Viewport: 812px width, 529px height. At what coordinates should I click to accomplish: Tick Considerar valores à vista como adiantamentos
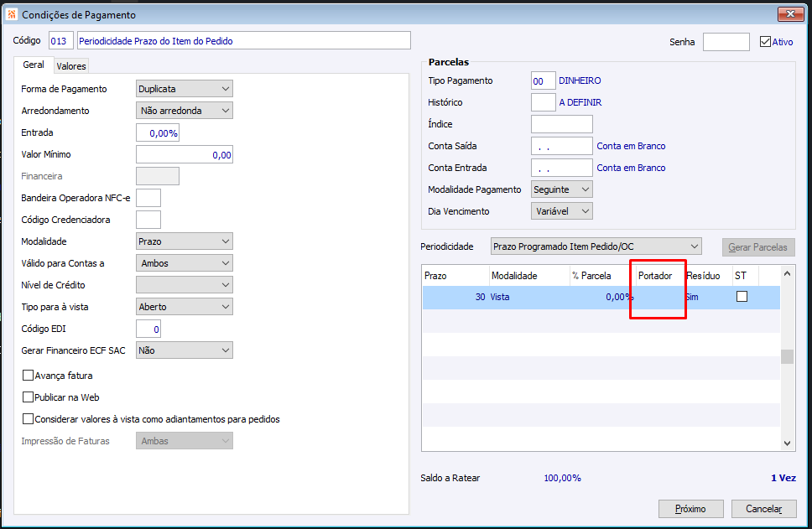point(28,418)
